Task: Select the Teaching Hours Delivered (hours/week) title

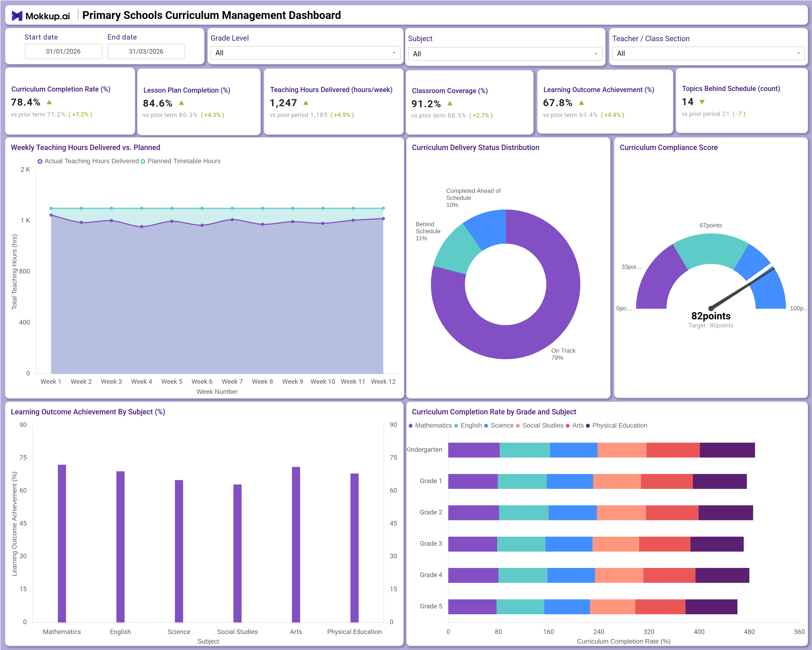Action: (331, 90)
